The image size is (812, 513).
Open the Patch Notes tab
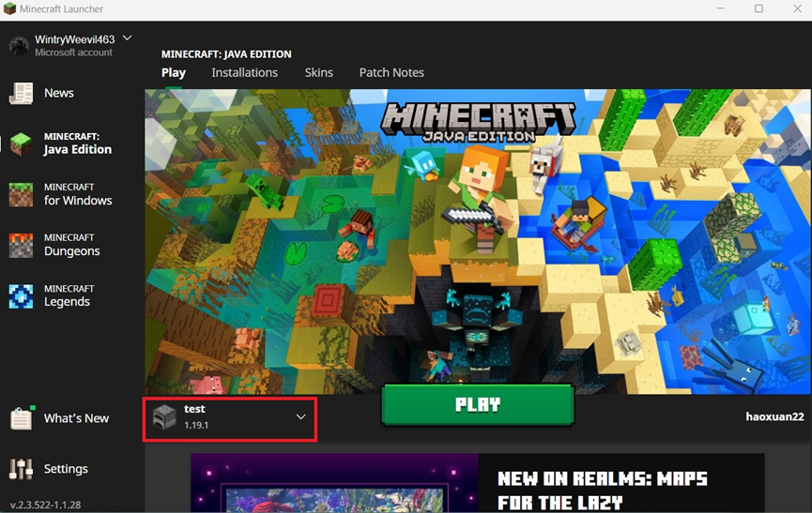point(391,73)
